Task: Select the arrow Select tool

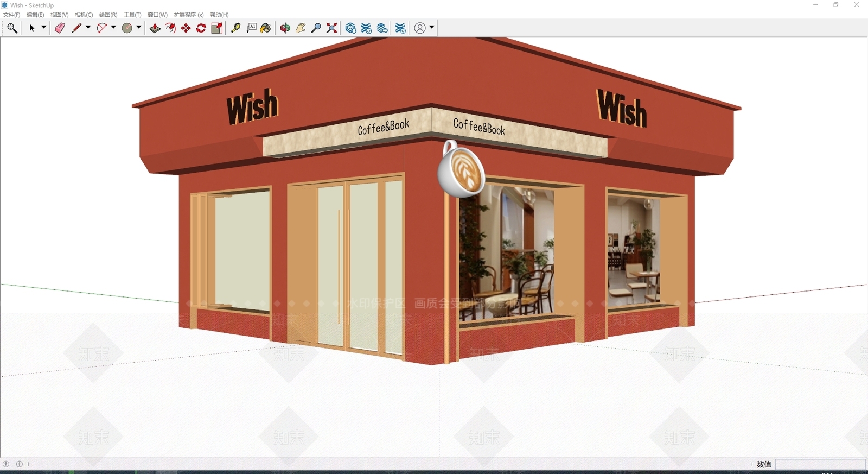Action: (x=32, y=28)
